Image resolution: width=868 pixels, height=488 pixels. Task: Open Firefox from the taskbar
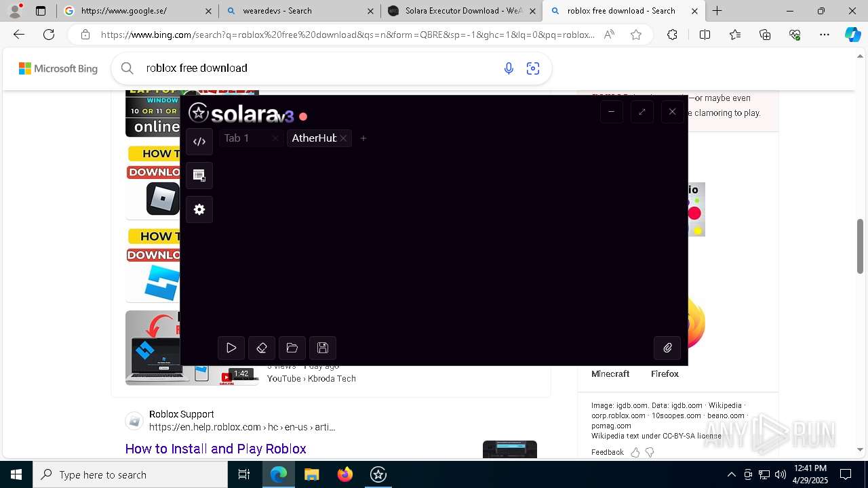pos(345,474)
